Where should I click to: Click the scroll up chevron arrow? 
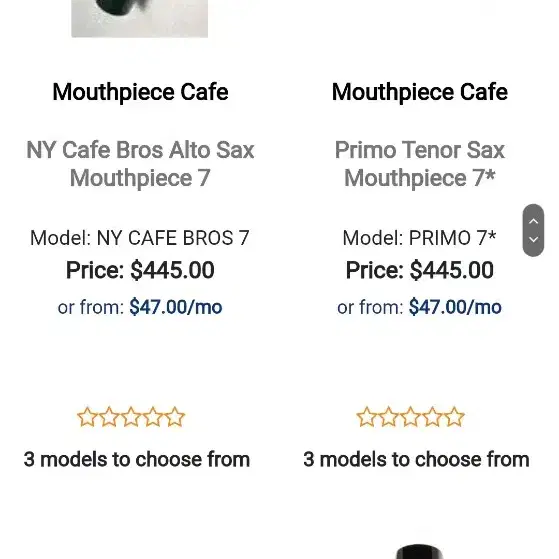533,221
